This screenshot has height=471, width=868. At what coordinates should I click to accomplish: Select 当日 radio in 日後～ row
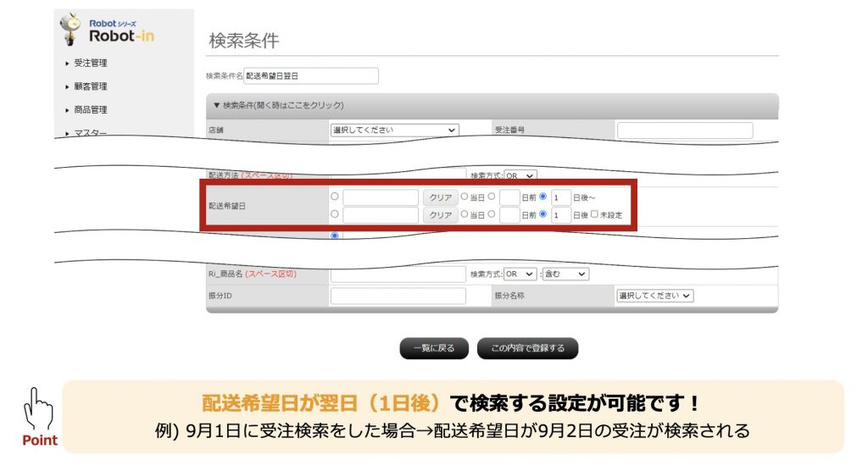click(464, 197)
